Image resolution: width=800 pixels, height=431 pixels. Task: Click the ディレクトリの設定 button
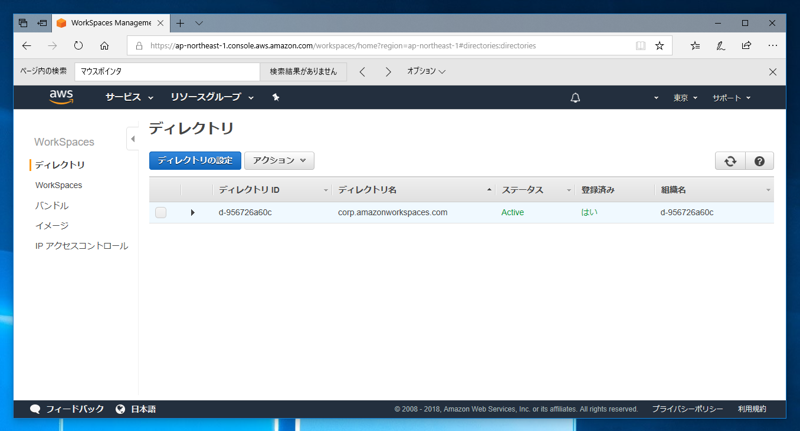195,160
